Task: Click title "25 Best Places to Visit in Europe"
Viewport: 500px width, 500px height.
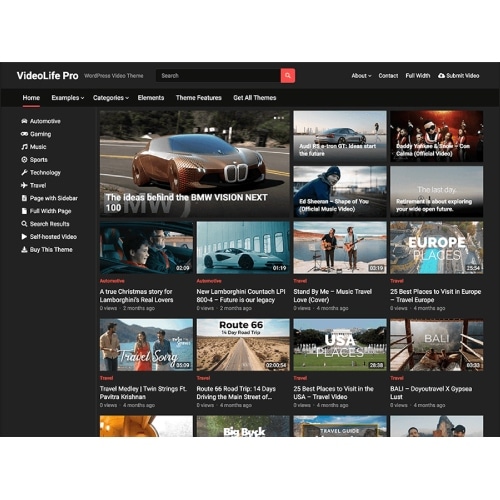Action: 436,296
